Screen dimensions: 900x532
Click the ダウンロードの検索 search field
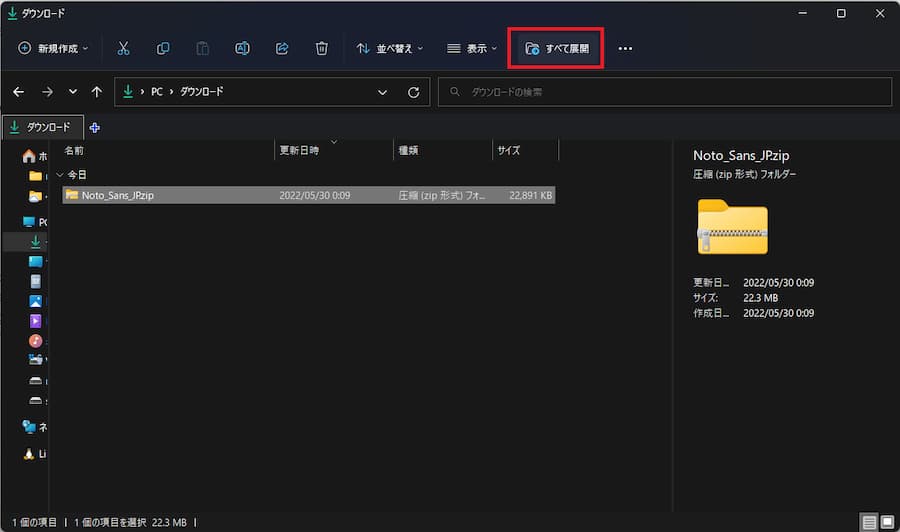(x=665, y=92)
